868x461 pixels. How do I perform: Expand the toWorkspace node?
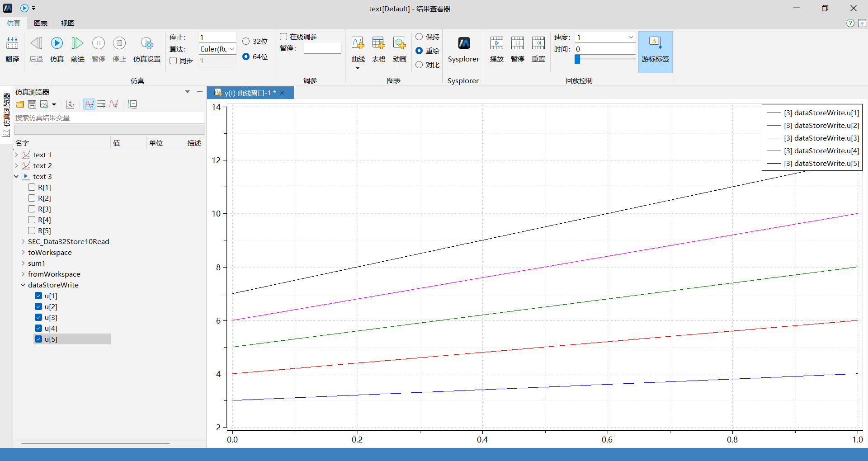(x=23, y=252)
